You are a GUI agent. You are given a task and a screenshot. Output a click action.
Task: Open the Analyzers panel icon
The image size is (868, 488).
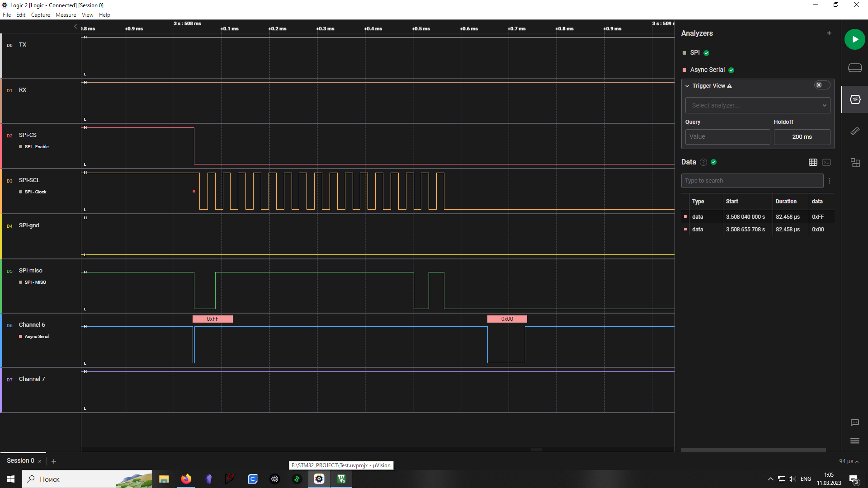tap(855, 99)
